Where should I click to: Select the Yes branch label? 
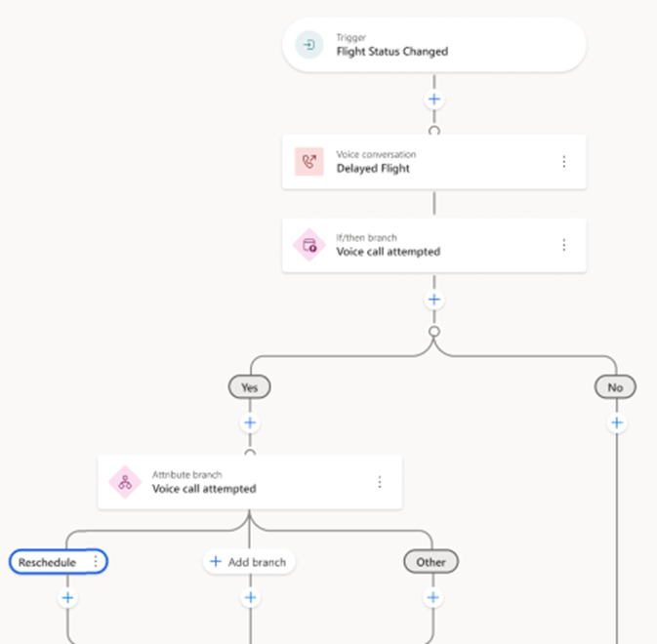click(250, 387)
